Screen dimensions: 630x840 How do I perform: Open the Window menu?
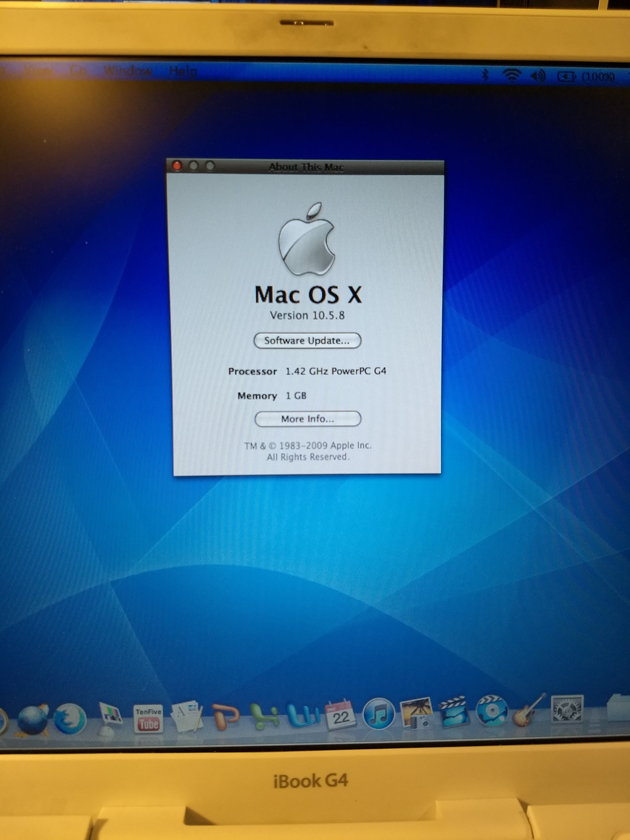[x=128, y=71]
